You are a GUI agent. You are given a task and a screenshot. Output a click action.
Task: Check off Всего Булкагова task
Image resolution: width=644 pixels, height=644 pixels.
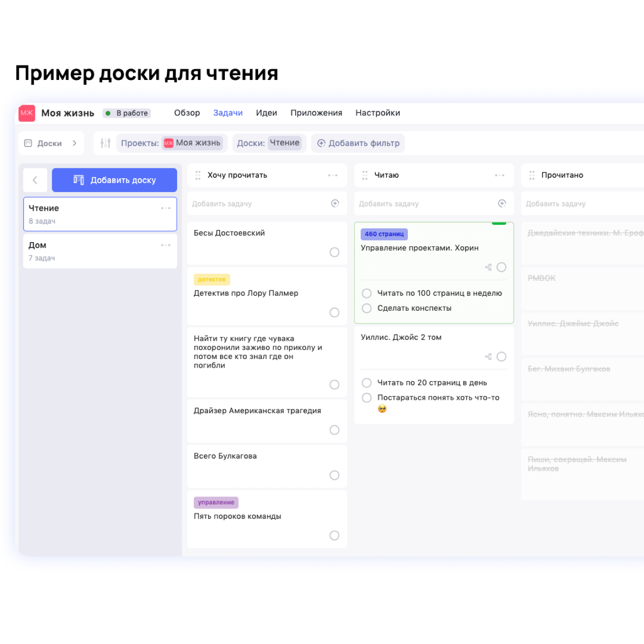[334, 475]
